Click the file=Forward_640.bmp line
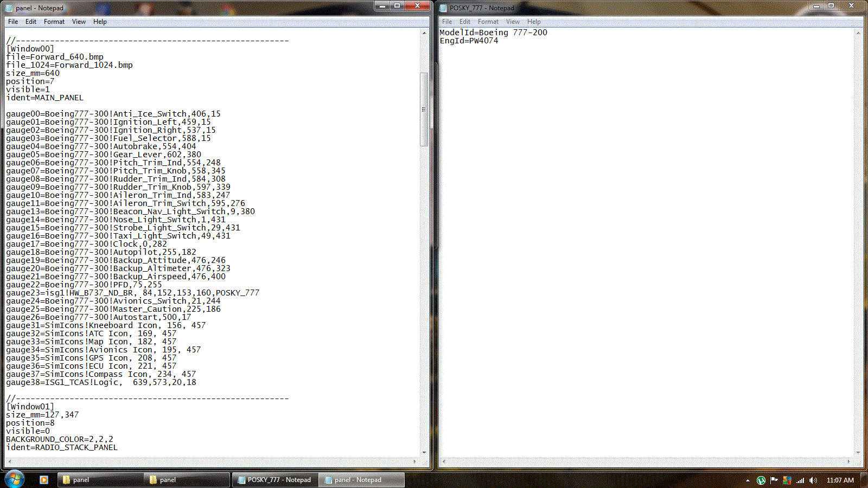 click(55, 57)
